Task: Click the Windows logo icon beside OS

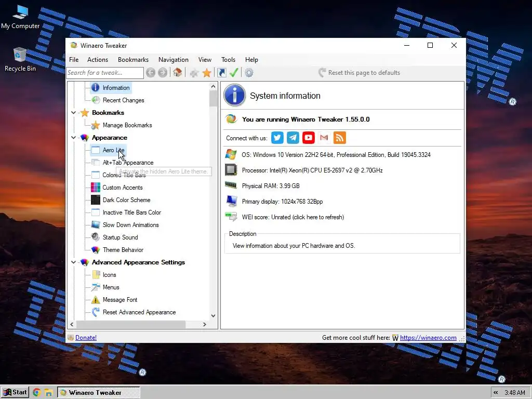Action: pyautogui.click(x=231, y=154)
